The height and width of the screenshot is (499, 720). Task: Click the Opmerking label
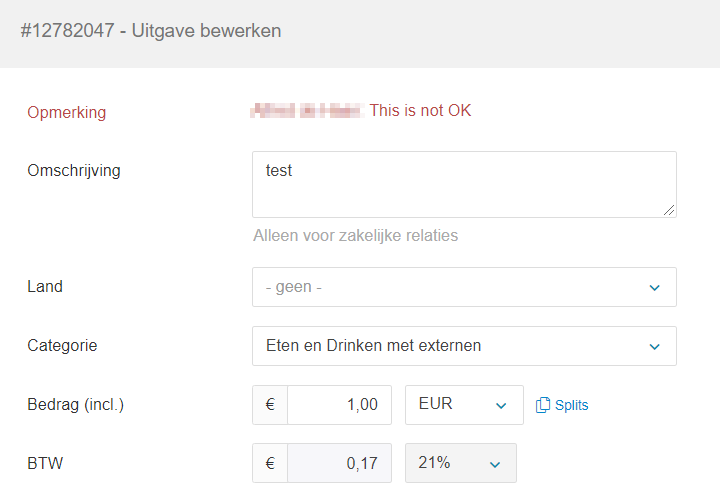(x=66, y=112)
